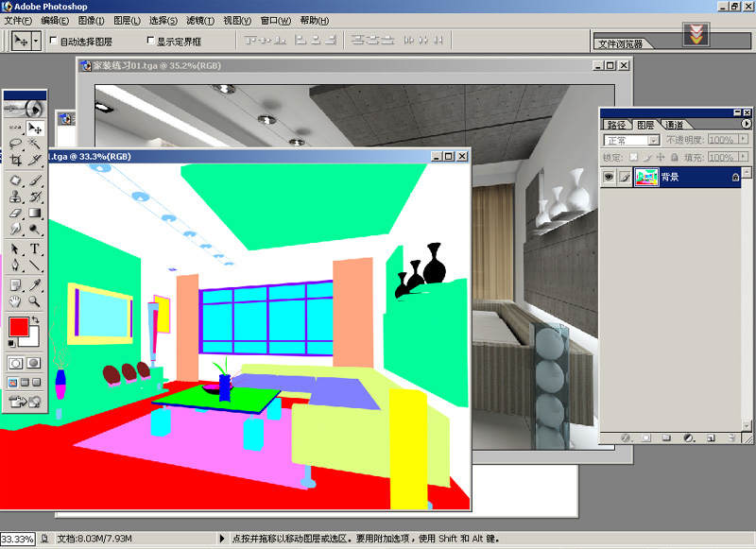Select the Eraser tool
Screen dimensions: 756x549
[15, 213]
